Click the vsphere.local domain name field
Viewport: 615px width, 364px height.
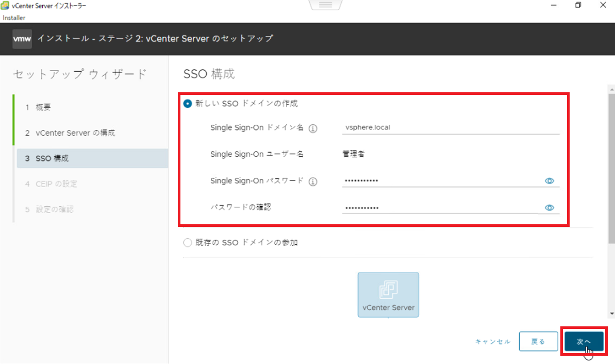click(x=451, y=127)
